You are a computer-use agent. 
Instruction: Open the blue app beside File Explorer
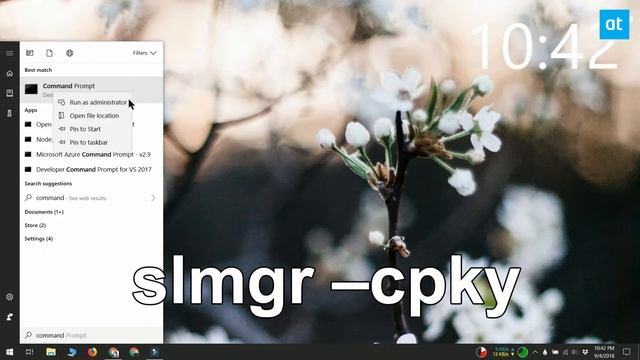(x=72, y=352)
